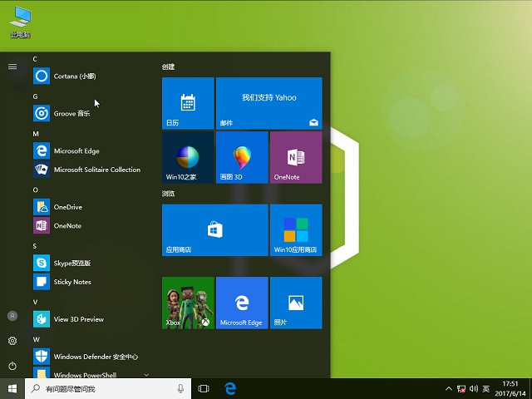The height and width of the screenshot is (399, 532).
Task: Jump via letter C header
Action: (x=35, y=59)
